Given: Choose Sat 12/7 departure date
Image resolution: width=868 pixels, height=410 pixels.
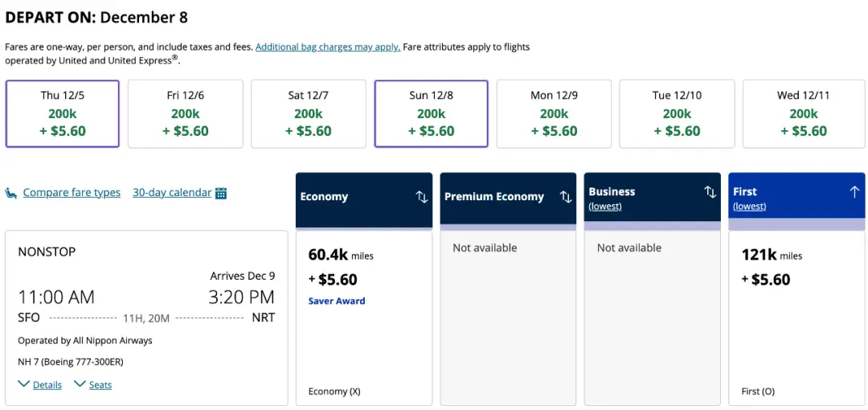Looking at the screenshot, I should click(309, 113).
